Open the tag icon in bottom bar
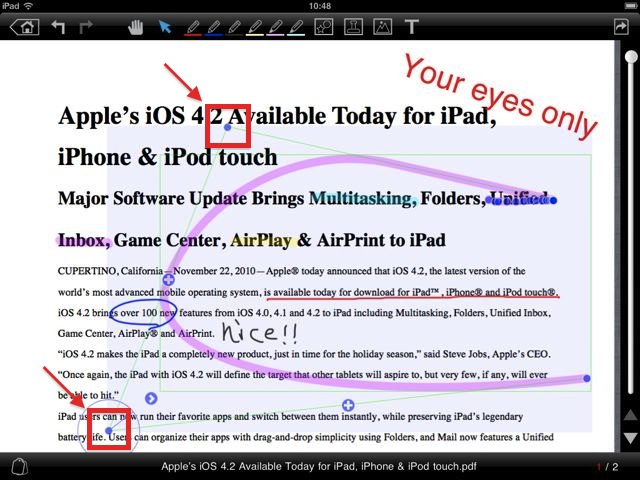The width and height of the screenshot is (640, 480). coord(19,466)
